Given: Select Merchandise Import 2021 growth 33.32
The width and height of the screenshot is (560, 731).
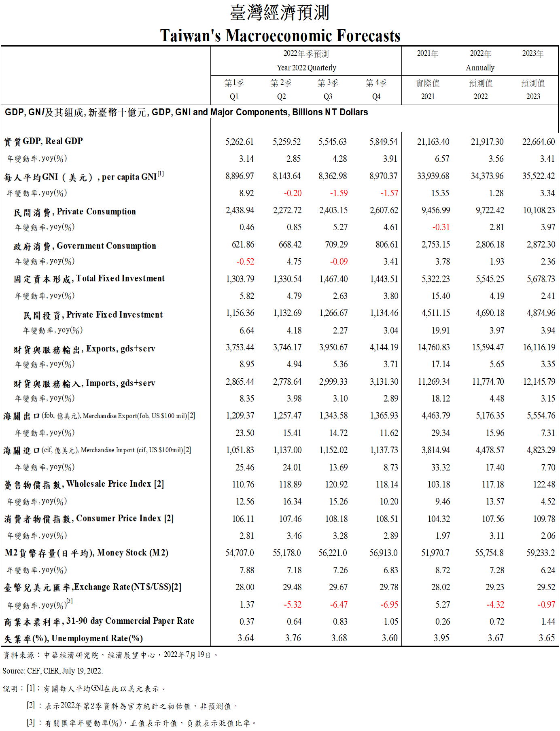Looking at the screenshot, I should tap(441, 468).
